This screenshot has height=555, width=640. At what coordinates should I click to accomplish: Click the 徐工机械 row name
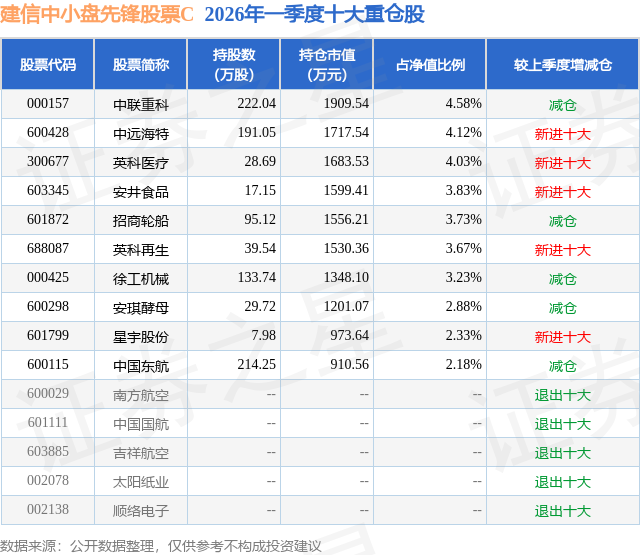point(141,279)
